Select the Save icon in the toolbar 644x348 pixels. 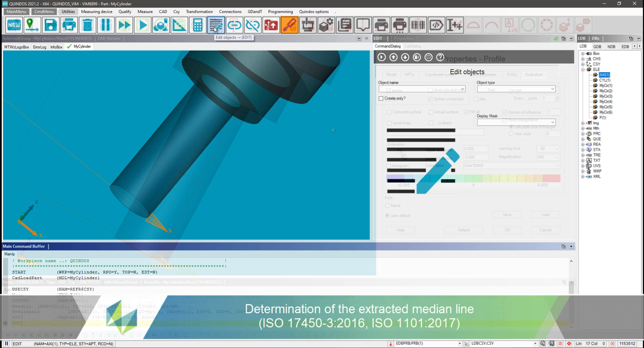[50, 25]
